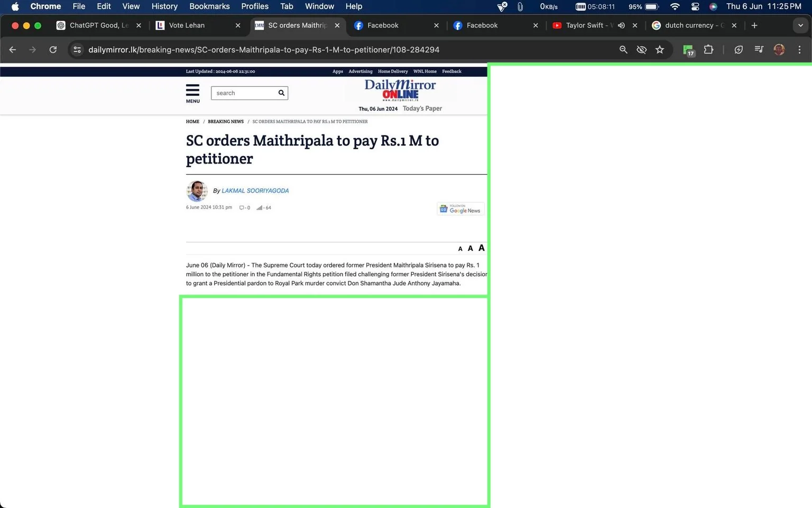This screenshot has width=812, height=508.
Task: Open the Advertising link in top bar
Action: pos(361,71)
